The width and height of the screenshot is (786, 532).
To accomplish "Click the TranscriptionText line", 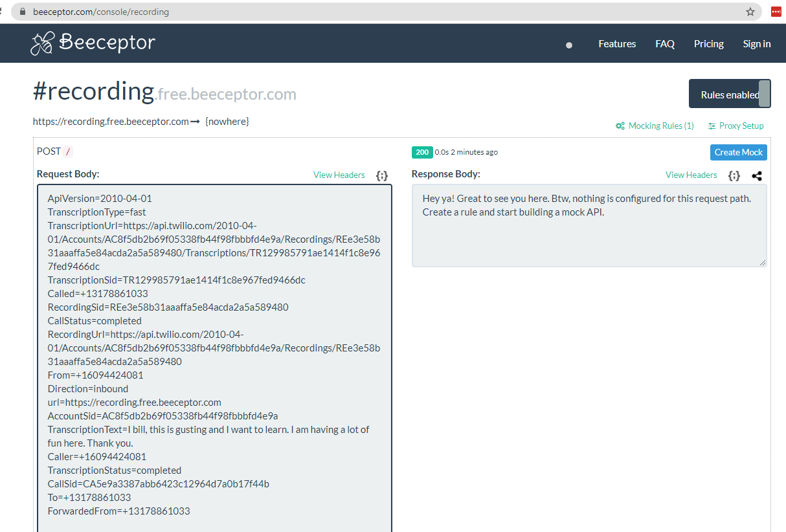I will [x=208, y=436].
